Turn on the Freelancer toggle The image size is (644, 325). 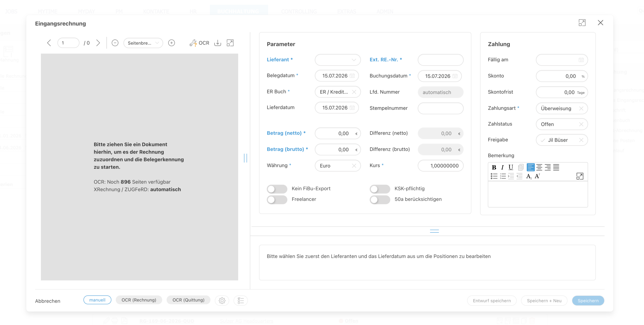tap(277, 200)
